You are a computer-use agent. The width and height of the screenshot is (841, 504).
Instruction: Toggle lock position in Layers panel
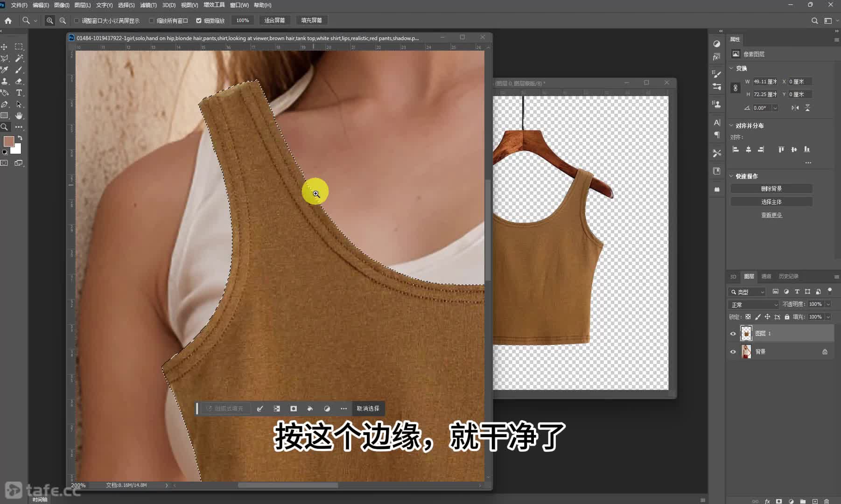(767, 317)
